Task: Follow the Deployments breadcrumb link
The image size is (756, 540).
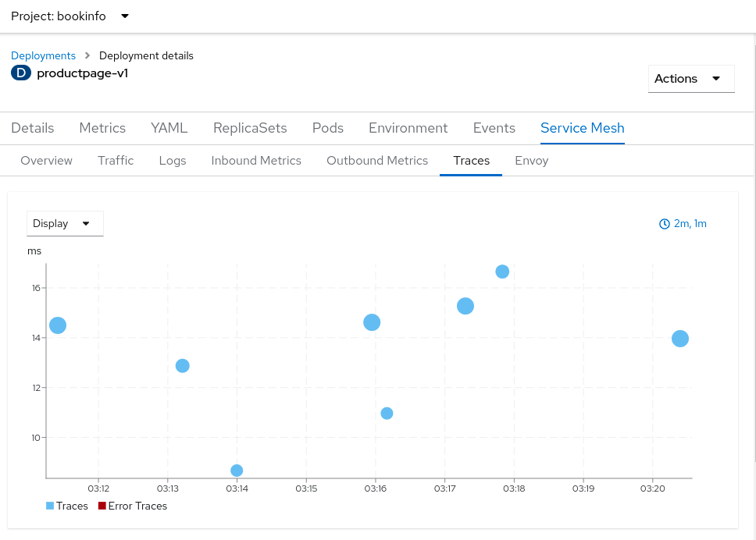Action: tap(43, 56)
